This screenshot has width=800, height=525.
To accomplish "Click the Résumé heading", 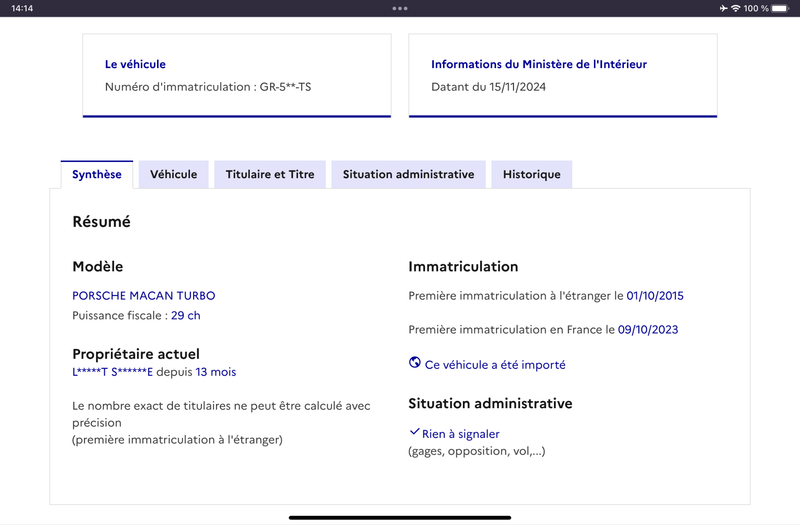I will click(x=102, y=222).
